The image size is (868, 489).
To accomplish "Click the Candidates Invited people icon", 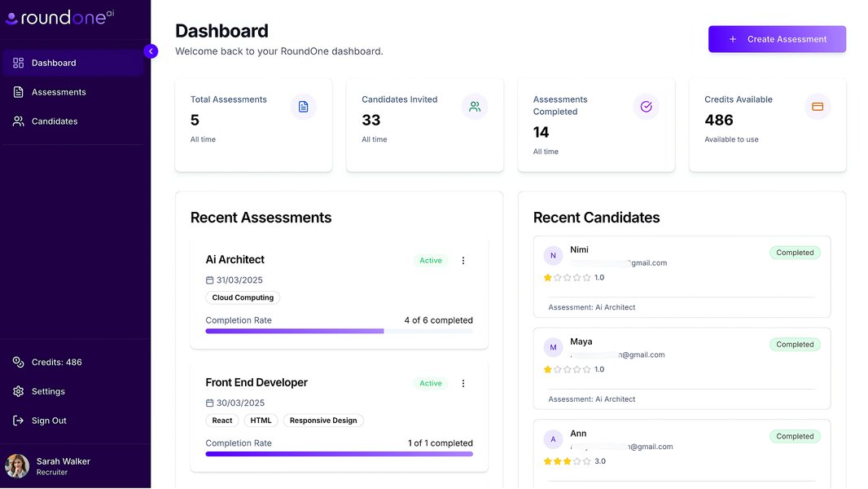I will tap(475, 107).
